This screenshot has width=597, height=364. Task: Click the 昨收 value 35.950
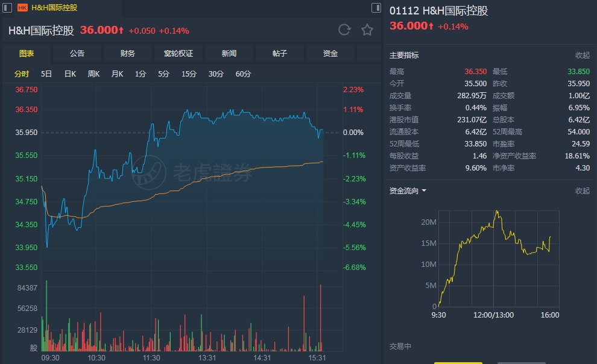coord(578,84)
